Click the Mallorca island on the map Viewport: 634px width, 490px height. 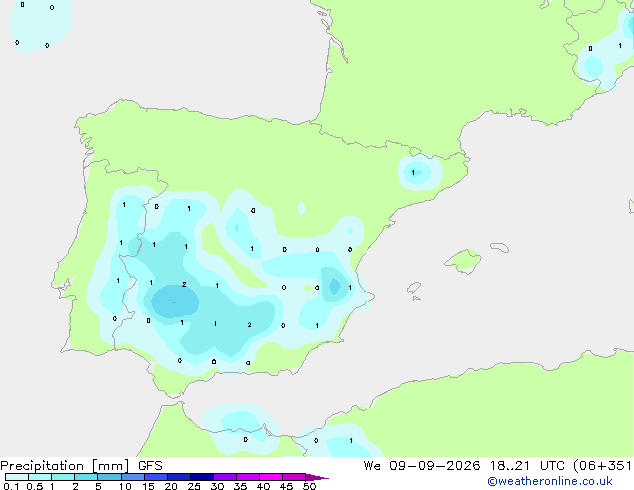click(x=464, y=261)
